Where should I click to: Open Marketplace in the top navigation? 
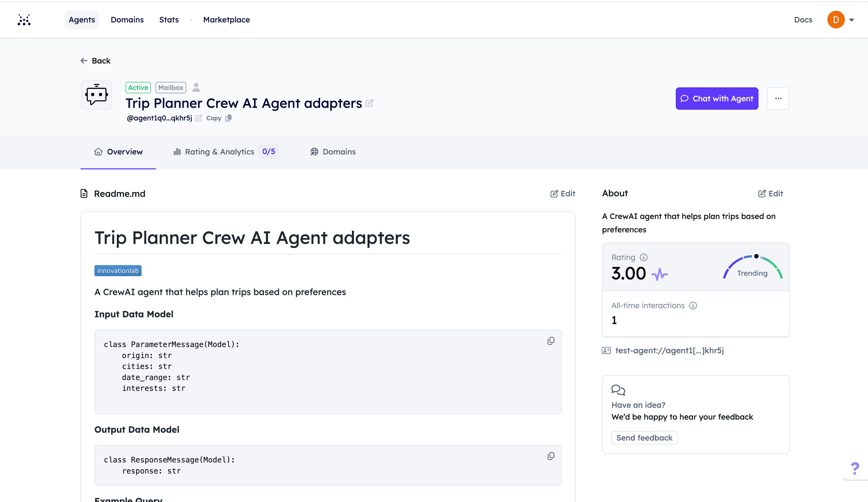point(226,20)
